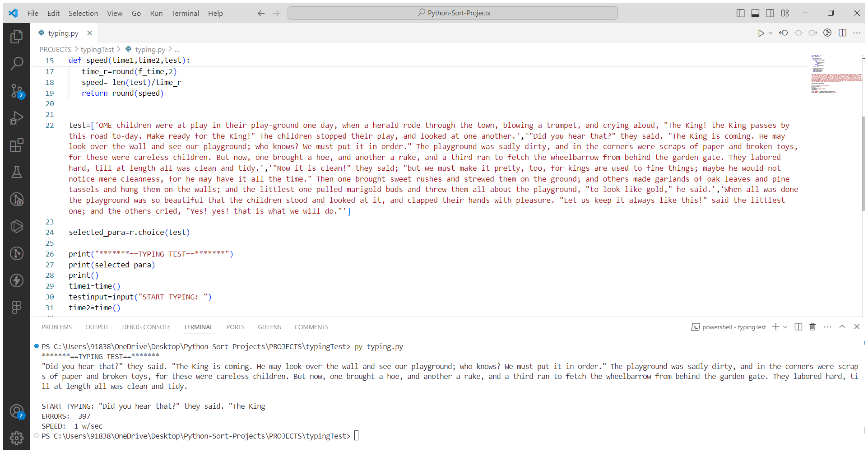This screenshot has width=868, height=453.
Task: Open the Testing flask view
Action: tap(17, 172)
